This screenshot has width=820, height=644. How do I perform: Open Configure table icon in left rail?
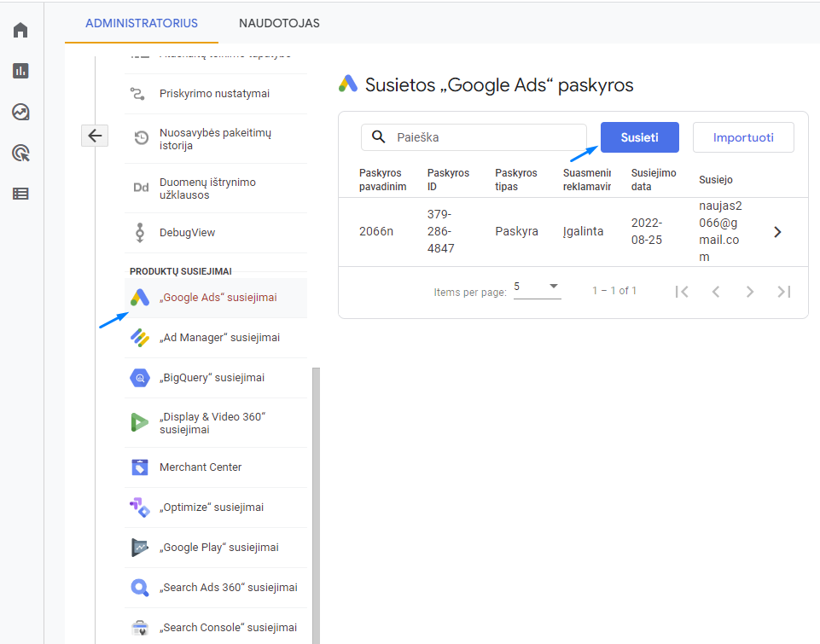tap(20, 194)
